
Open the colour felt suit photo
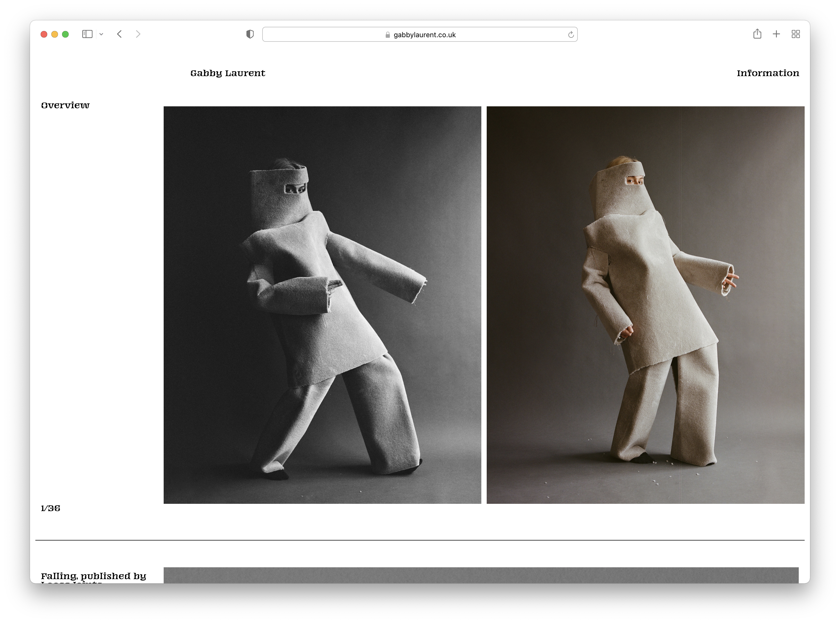coord(645,305)
